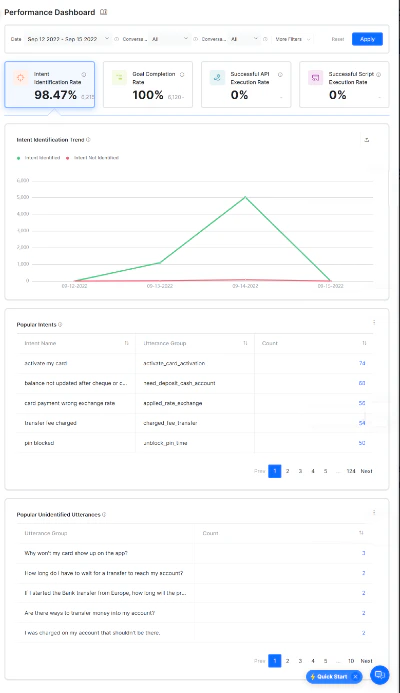Click the Successful Script Execution Rate purple icon
The image size is (400, 693).
[x=315, y=78]
